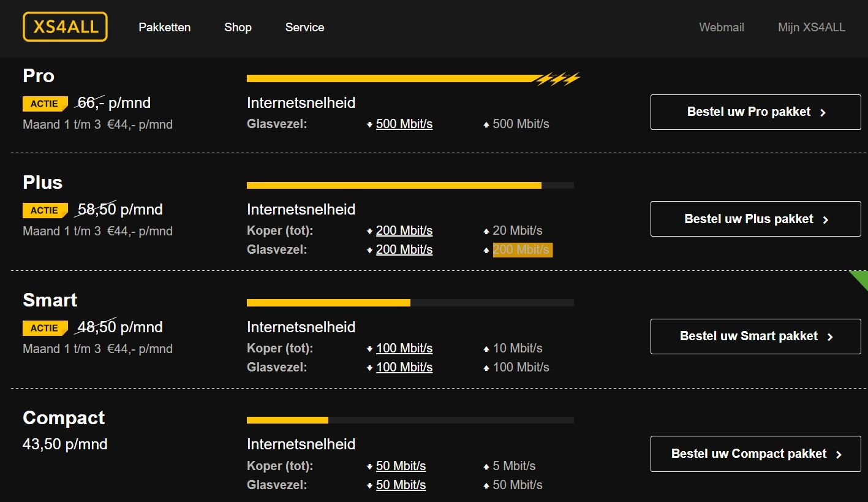The width and height of the screenshot is (868, 502).
Task: Click Compact Glasvezel 50 Mbit/s download link
Action: coord(401,485)
